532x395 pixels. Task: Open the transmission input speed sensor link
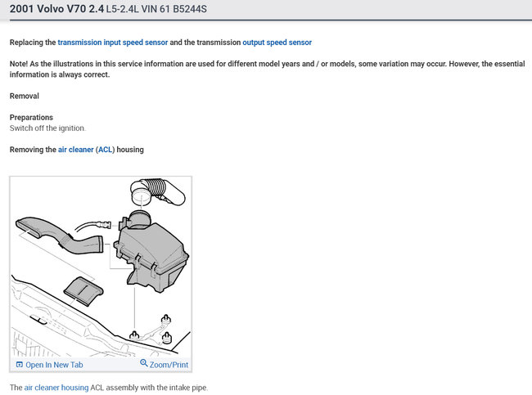coord(113,43)
